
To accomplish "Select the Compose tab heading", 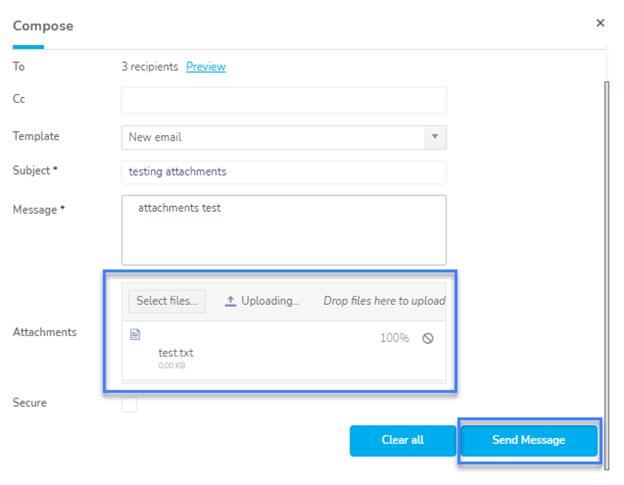I will point(43,26).
